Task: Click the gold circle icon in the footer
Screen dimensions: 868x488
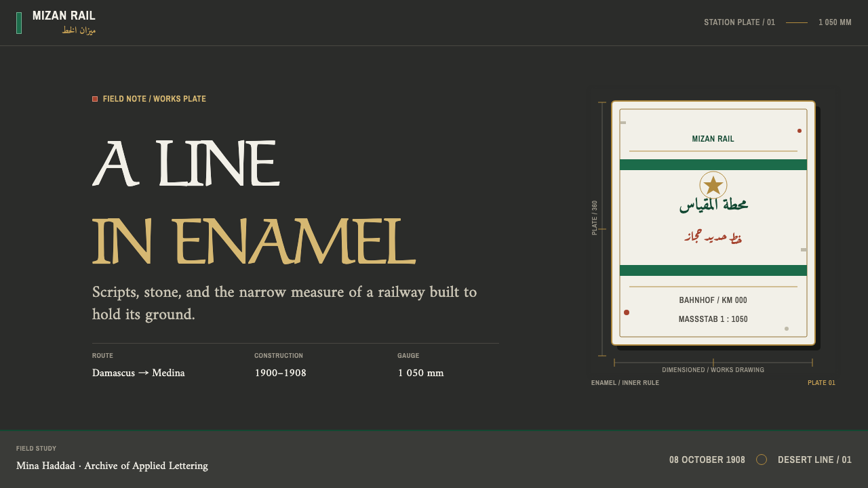Action: coord(762,460)
